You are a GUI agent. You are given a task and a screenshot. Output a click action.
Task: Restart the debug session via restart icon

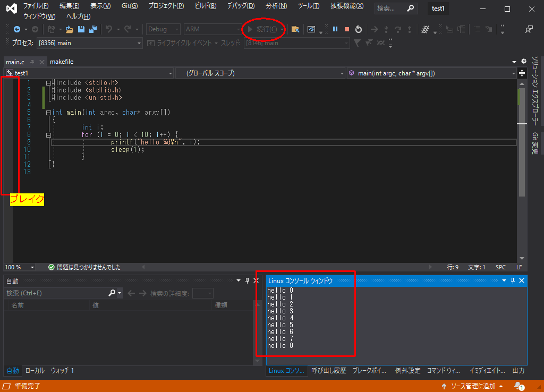point(359,29)
